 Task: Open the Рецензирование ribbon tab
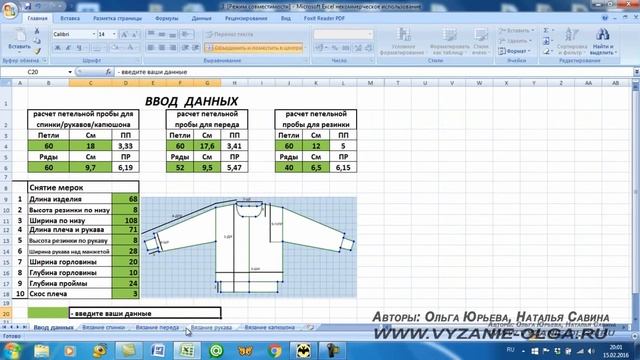[x=246, y=18]
